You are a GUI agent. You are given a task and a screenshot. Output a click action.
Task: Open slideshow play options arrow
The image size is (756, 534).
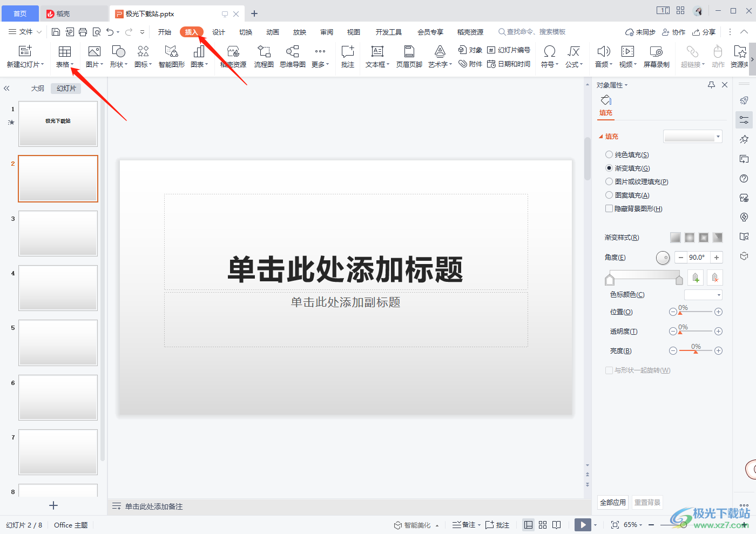coord(596,525)
